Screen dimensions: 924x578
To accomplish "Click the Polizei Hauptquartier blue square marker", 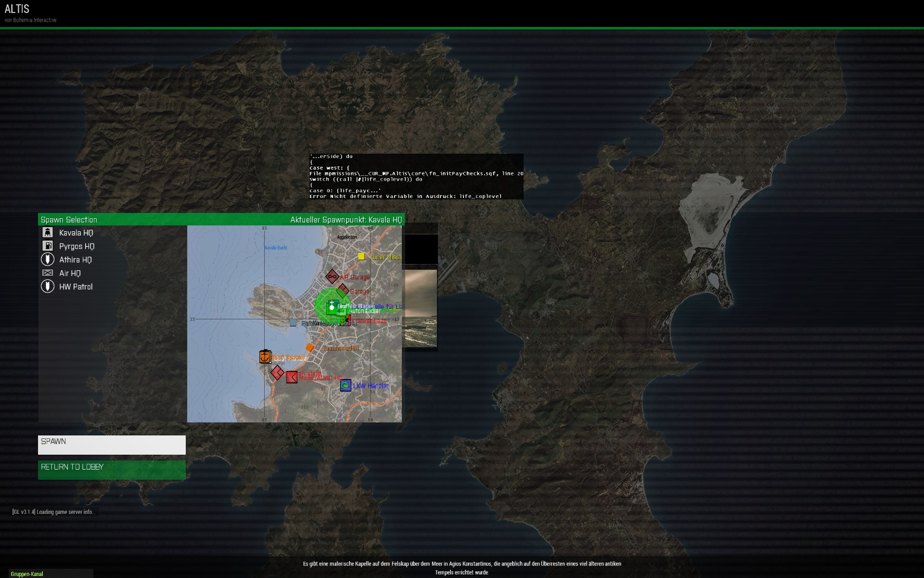I will point(293,323).
